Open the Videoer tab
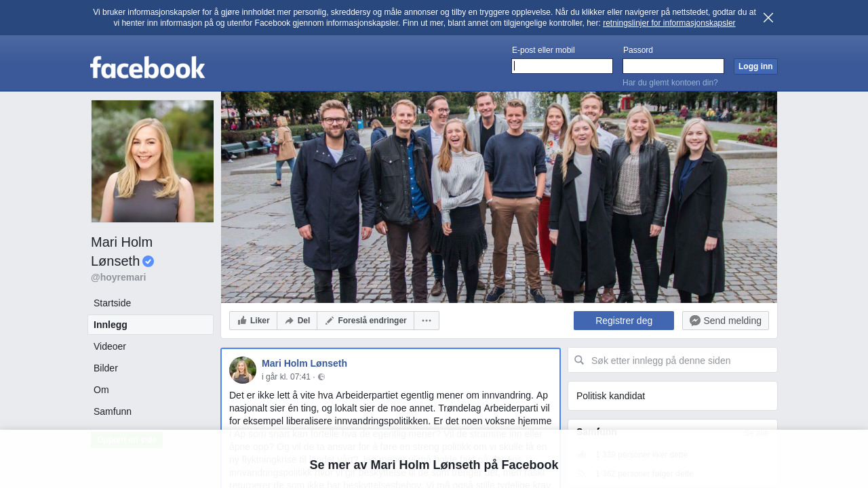 tap(151, 346)
